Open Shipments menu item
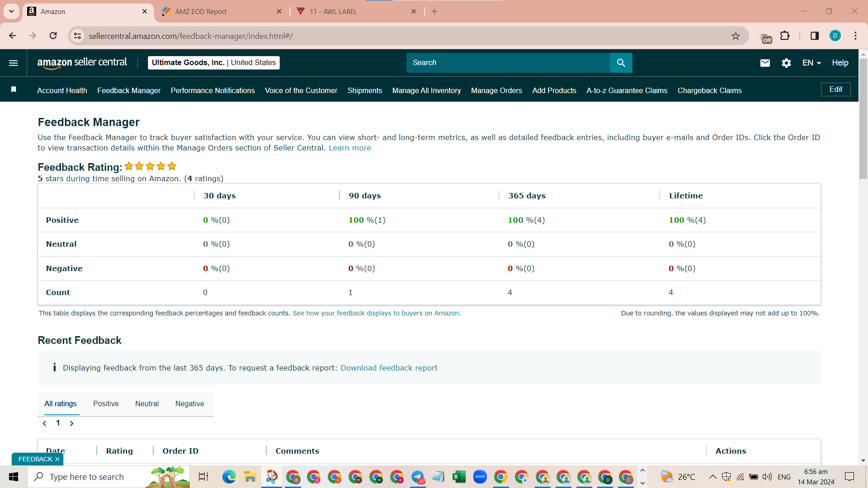The height and width of the screenshot is (488, 868). point(365,90)
